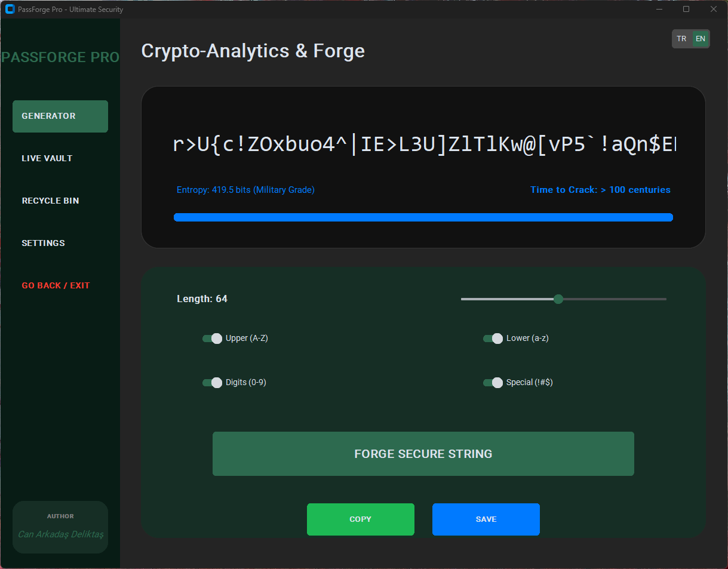The image size is (728, 569).
Task: Turn off Special (!#$) characters switch
Action: [x=493, y=383]
